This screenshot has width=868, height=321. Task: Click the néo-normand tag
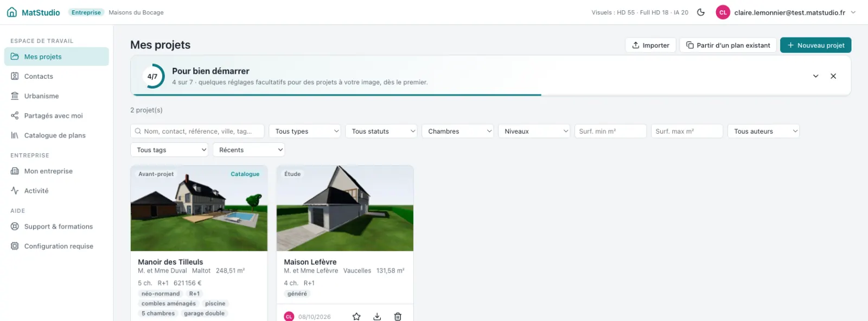pyautogui.click(x=161, y=294)
